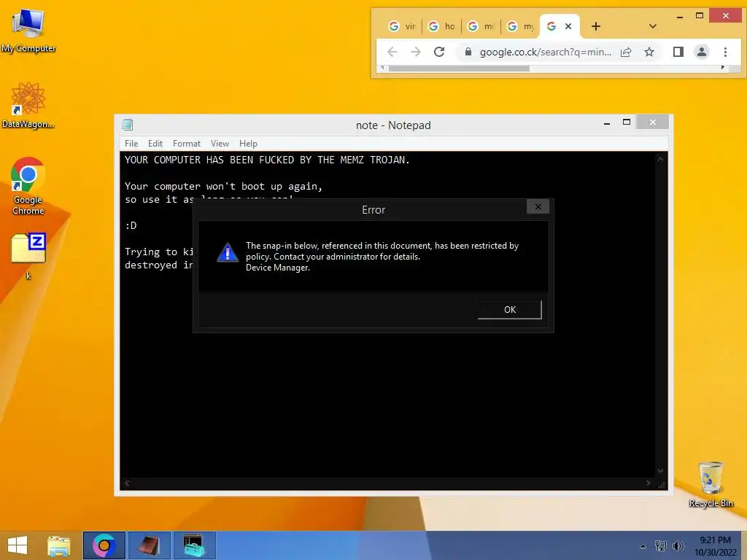Click Notepad horizontal scrollbar left arrow
Viewport: 747px width, 560px height.
[x=127, y=483]
